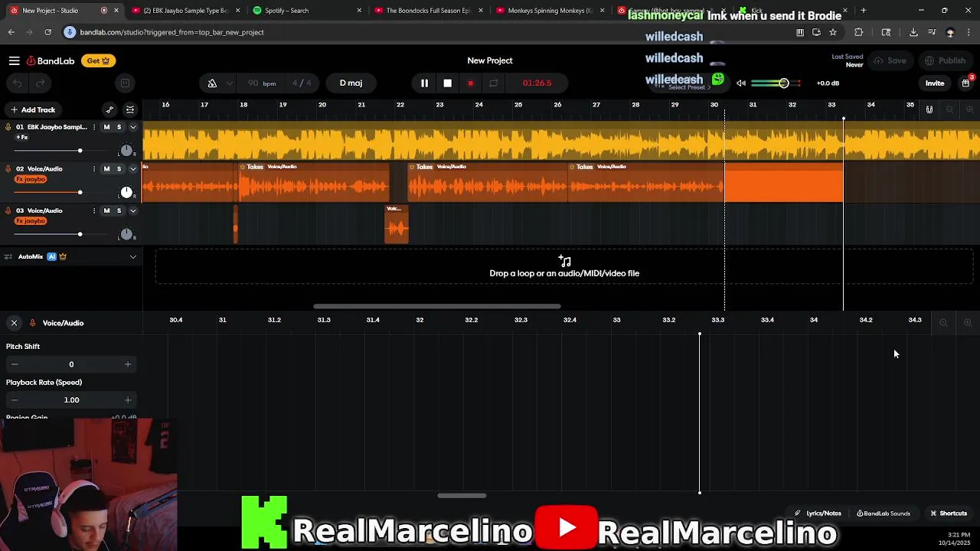Image resolution: width=980 pixels, height=551 pixels.
Task: Solo the 01 EBK Jaaybo Sample track
Action: point(119,127)
